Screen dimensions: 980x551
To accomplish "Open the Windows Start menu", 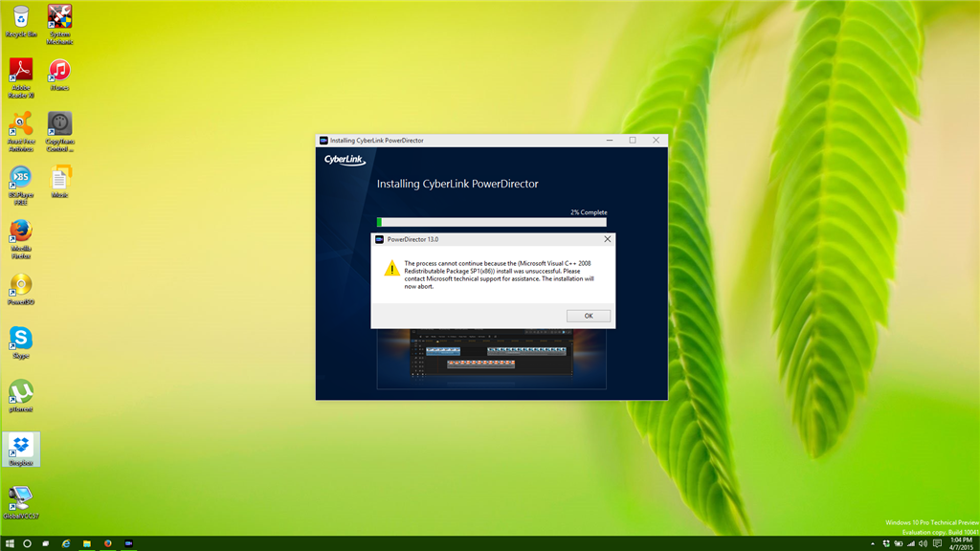I will tap(10, 543).
